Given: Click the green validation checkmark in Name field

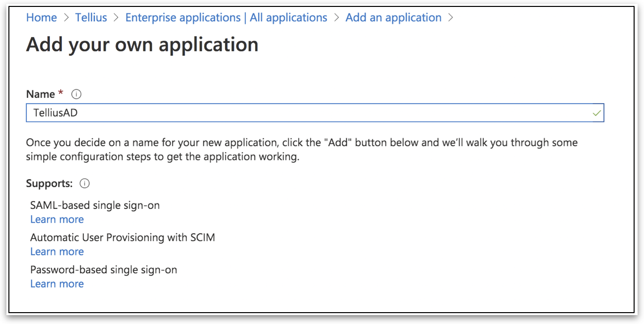Looking at the screenshot, I should pyautogui.click(x=597, y=113).
